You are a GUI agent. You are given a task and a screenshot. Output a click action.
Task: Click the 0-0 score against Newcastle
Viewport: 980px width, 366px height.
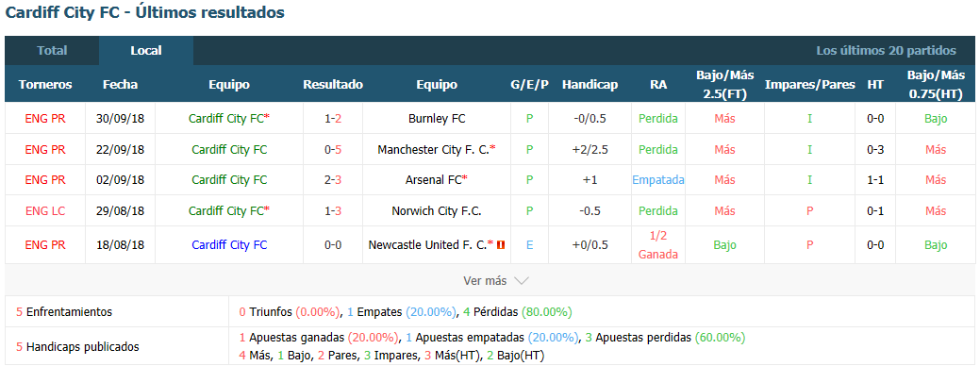click(333, 245)
